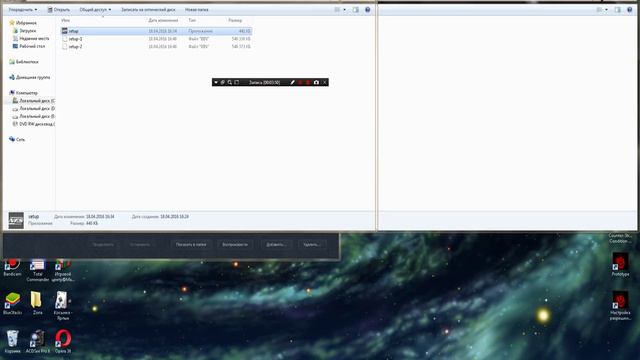Select the third Локальный диск in the tree
This screenshot has width=640, height=360.
(x=33, y=116)
